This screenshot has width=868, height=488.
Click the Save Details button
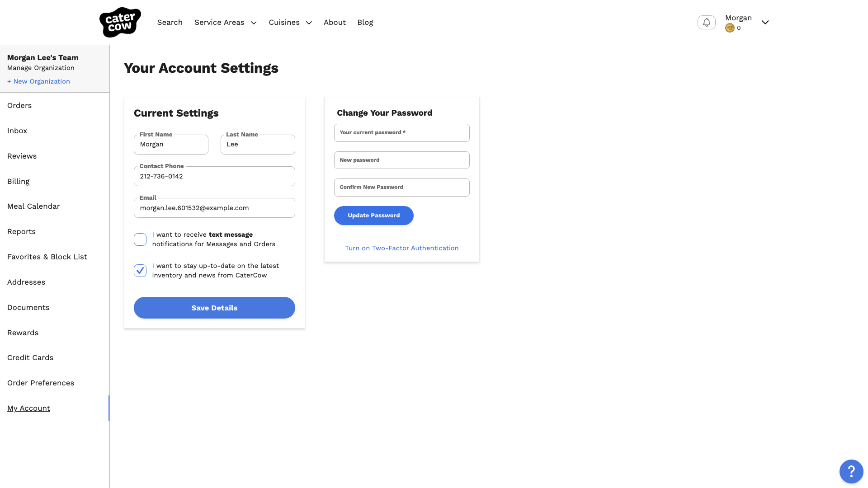(x=214, y=308)
